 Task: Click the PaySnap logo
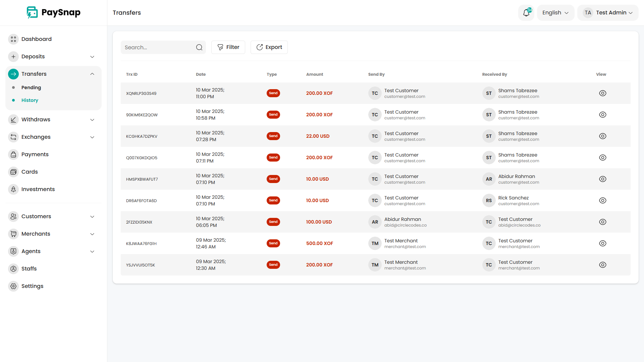(x=54, y=13)
